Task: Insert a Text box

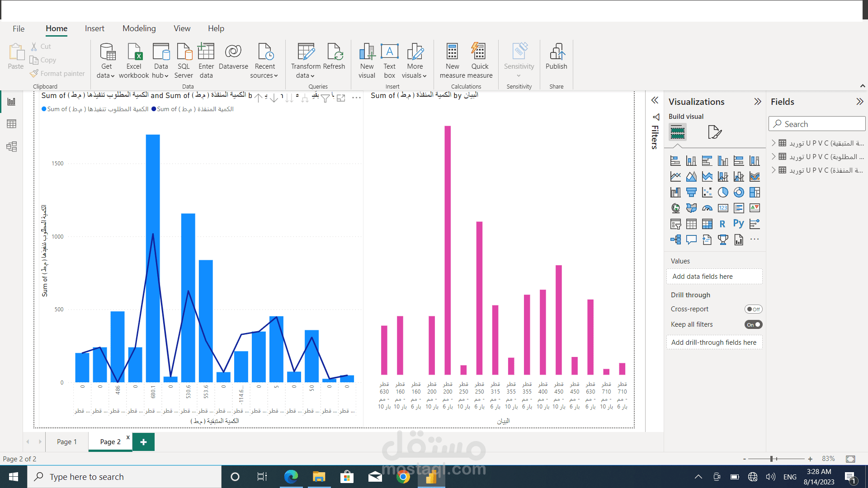Action: [389, 61]
